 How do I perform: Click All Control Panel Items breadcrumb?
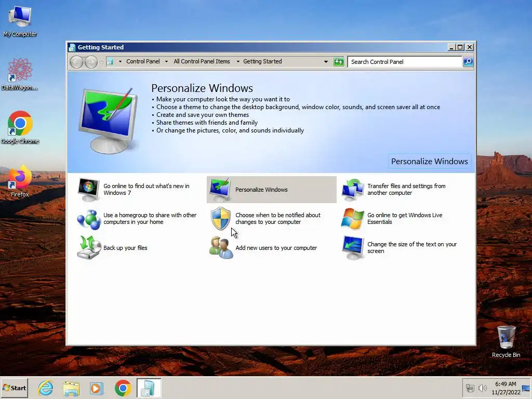(202, 61)
